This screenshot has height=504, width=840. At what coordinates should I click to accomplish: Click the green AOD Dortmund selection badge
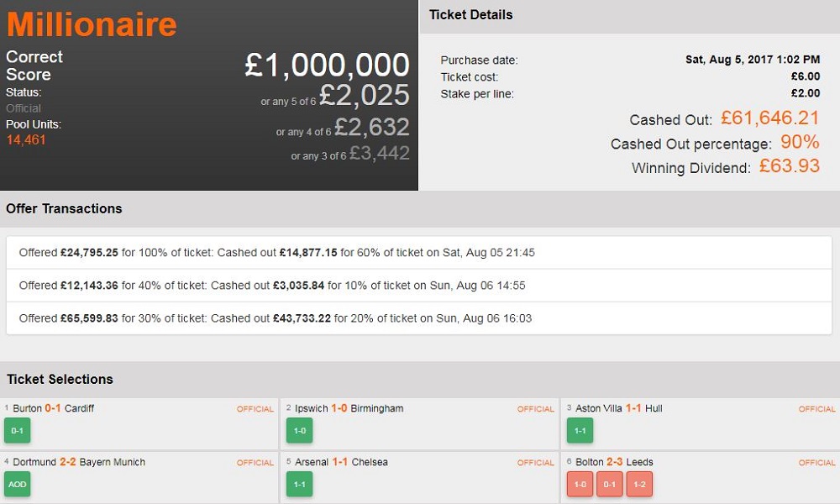(x=17, y=484)
